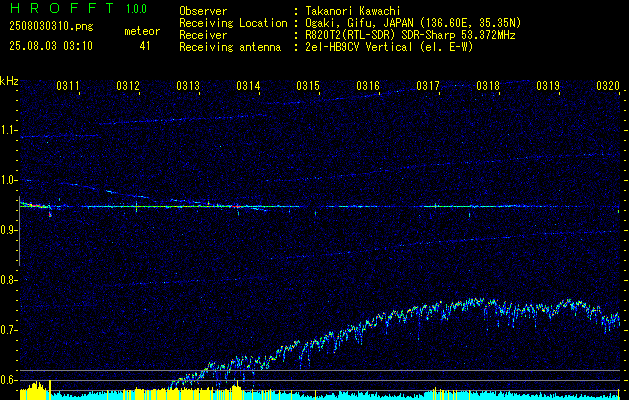Click the meteor label

[142, 31]
